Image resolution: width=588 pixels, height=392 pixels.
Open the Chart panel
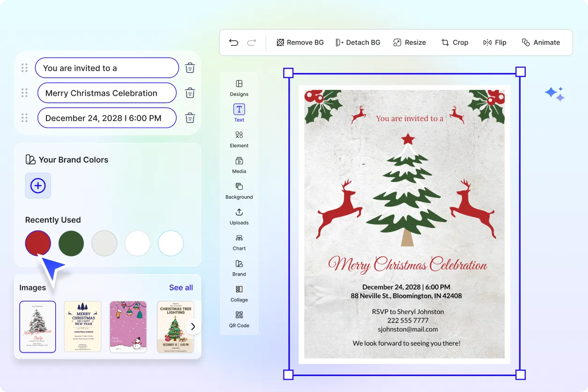click(x=239, y=242)
